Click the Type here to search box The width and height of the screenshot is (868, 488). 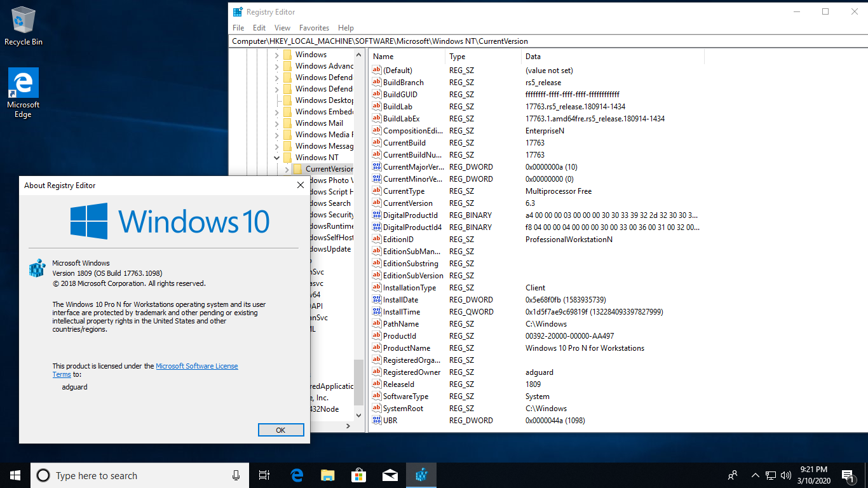point(139,475)
